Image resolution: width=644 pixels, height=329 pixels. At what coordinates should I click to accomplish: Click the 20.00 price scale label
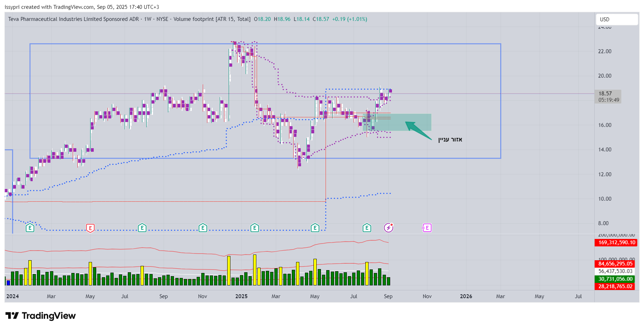click(605, 76)
